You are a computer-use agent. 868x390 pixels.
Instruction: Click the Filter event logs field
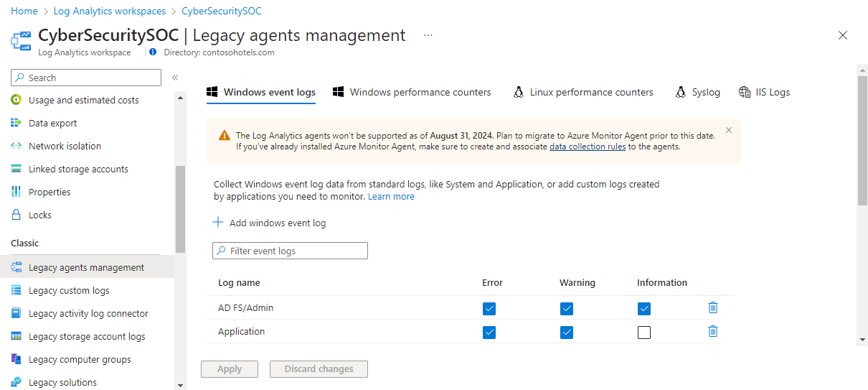pos(291,251)
